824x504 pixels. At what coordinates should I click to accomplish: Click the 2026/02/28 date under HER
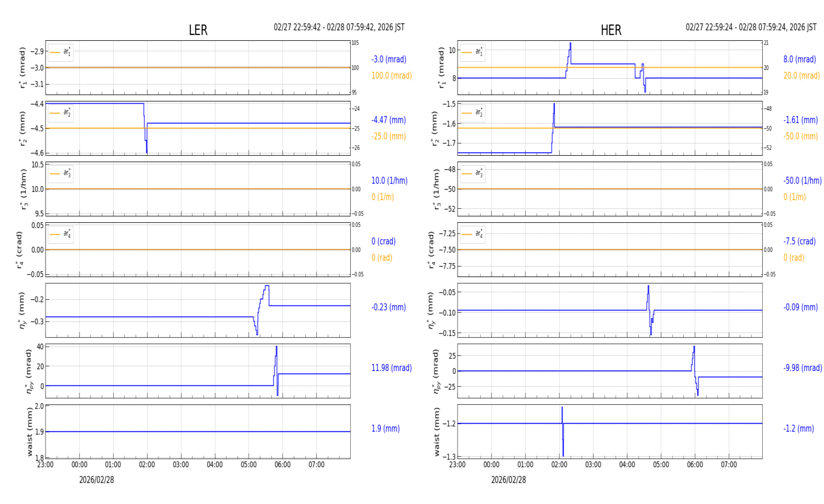click(x=508, y=480)
